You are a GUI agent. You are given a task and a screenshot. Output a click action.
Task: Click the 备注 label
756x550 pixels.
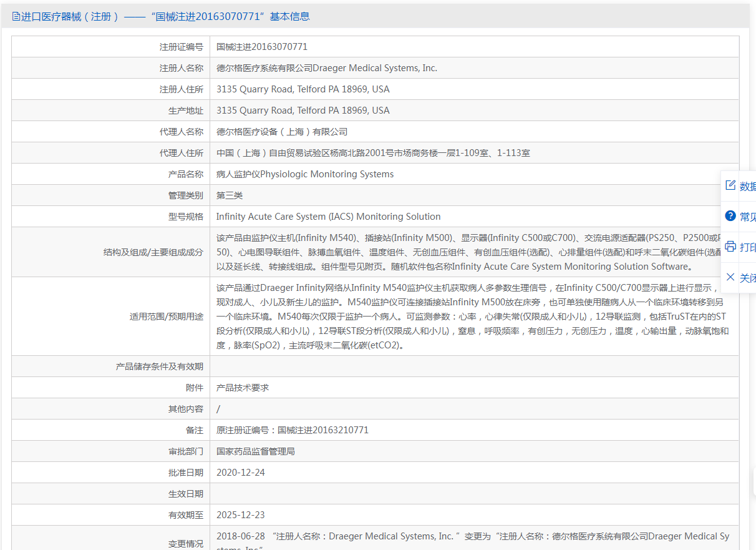coord(195,430)
